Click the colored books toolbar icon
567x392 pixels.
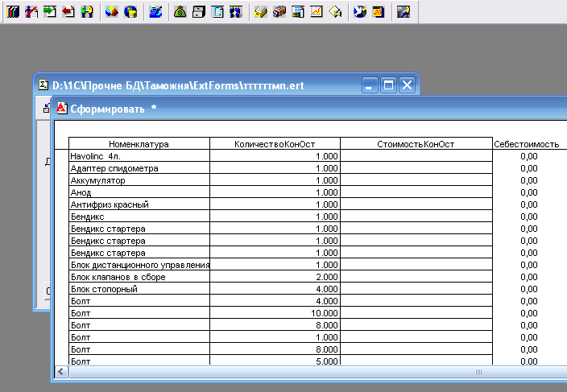[13, 12]
